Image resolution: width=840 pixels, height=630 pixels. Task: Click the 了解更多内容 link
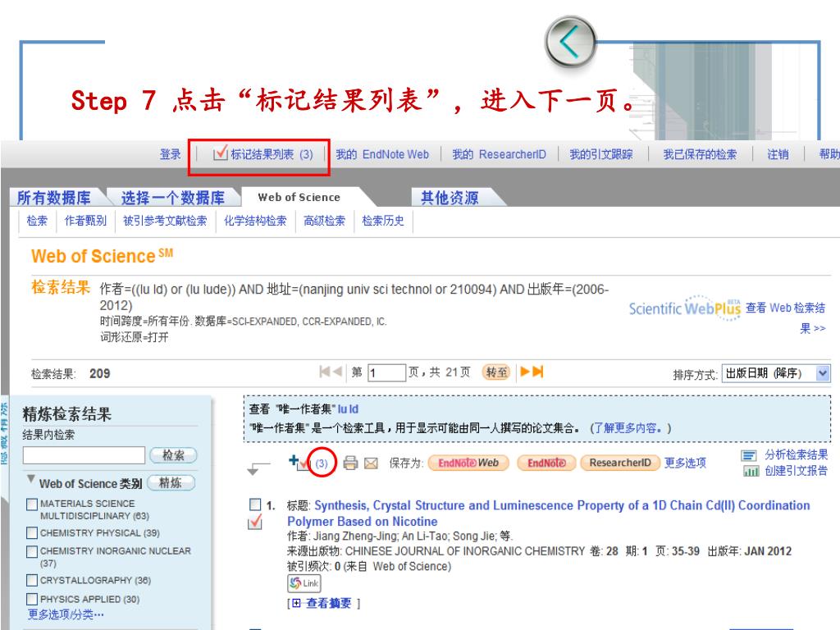[630, 428]
